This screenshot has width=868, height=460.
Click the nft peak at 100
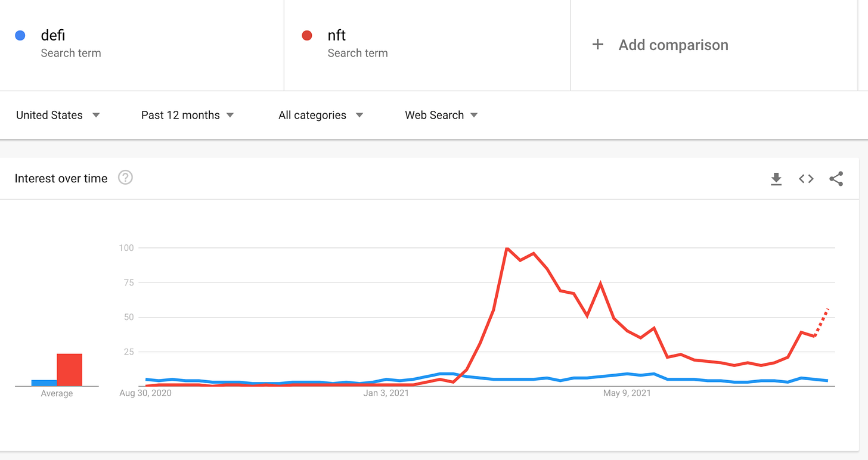[x=507, y=248]
